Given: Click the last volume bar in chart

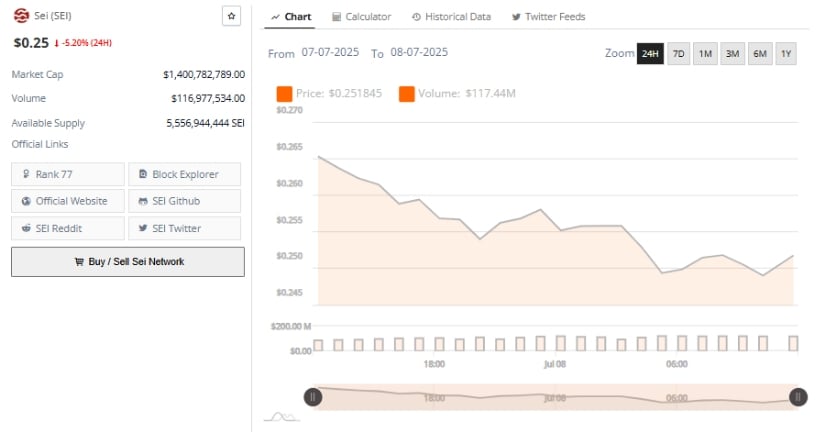Looking at the screenshot, I should [793, 344].
